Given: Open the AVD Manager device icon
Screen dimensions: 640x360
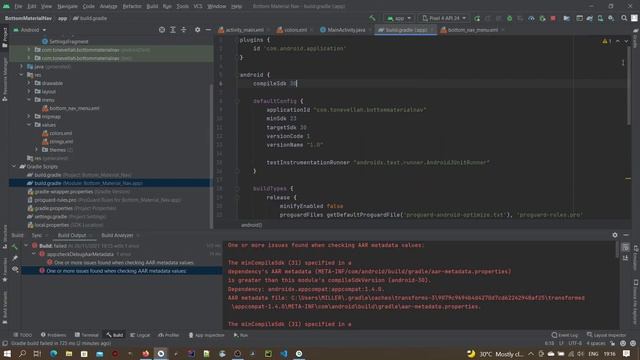Looking at the screenshot, I should tap(600, 18).
